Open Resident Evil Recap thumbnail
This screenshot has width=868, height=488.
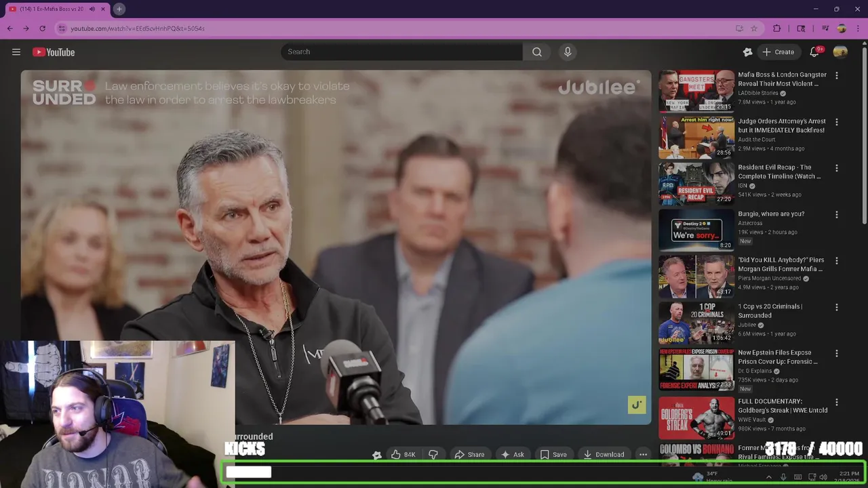[x=696, y=184]
